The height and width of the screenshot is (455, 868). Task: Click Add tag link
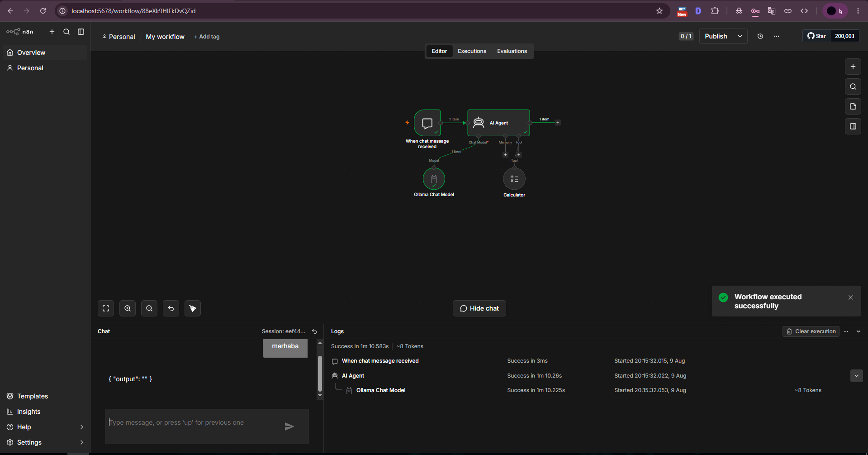[x=207, y=37]
